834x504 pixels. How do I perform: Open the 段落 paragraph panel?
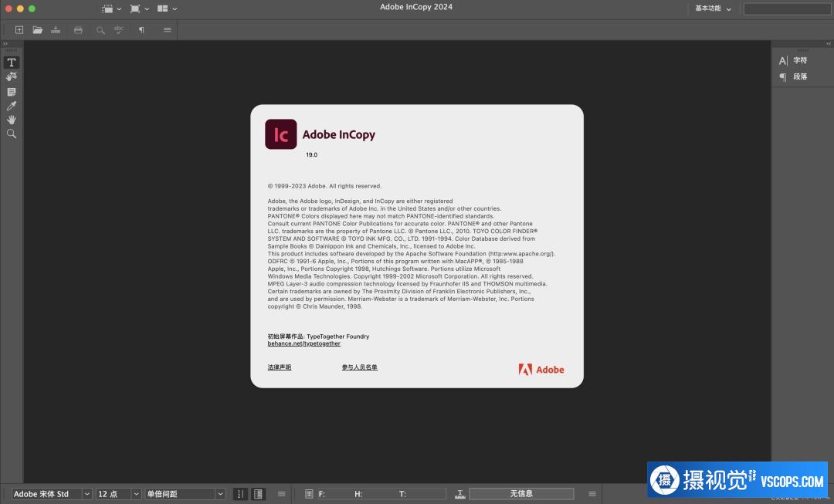[800, 76]
